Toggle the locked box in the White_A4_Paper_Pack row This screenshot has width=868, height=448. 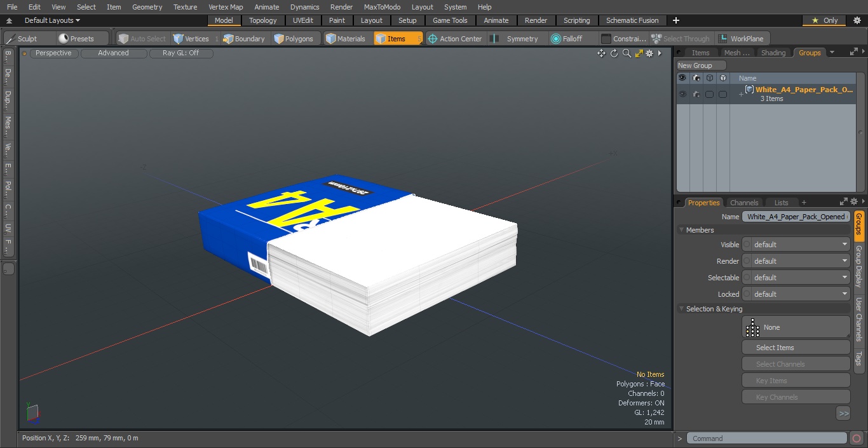pos(723,94)
